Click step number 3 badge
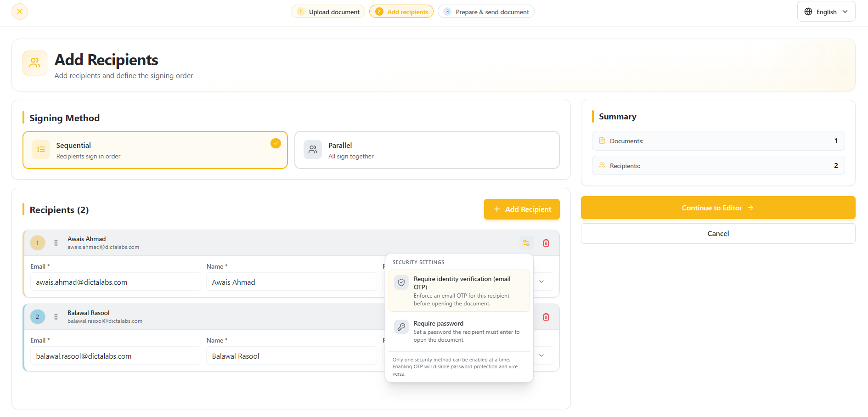Image resolution: width=868 pixels, height=417 pixels. point(447,11)
